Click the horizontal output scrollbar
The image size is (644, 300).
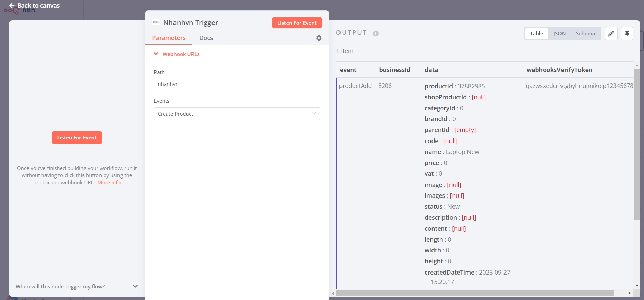475,293
